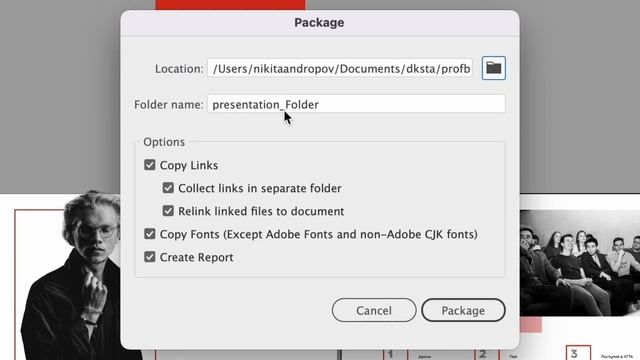This screenshot has height=360, width=640.
Task: Toggle Collect links in separate folder
Action: pos(168,188)
